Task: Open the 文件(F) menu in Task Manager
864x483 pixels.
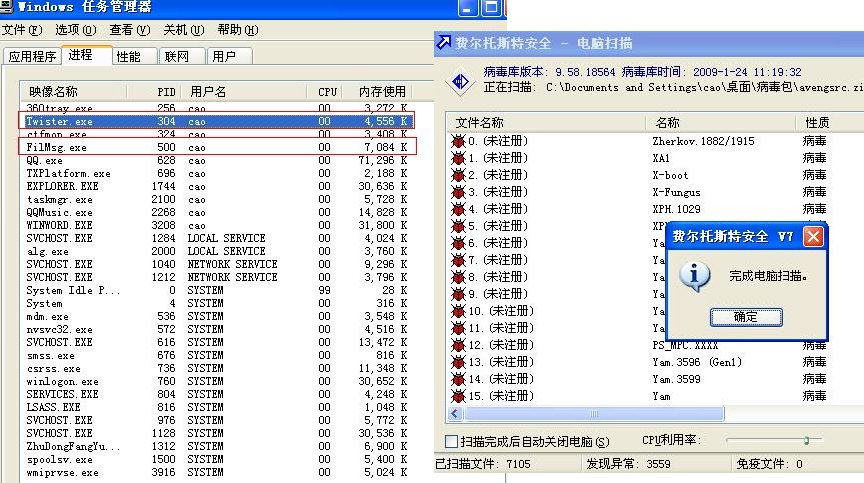Action: pyautogui.click(x=22, y=30)
